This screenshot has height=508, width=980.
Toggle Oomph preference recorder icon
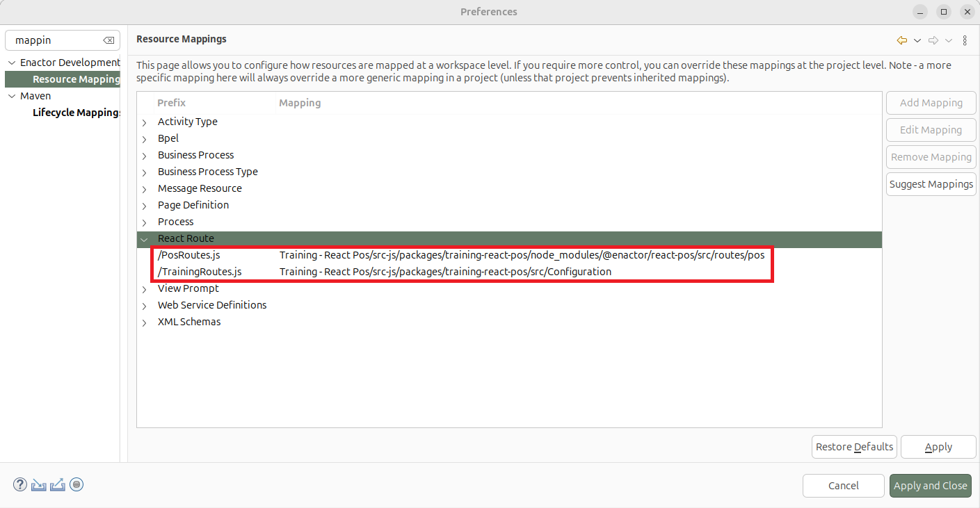[77, 484]
